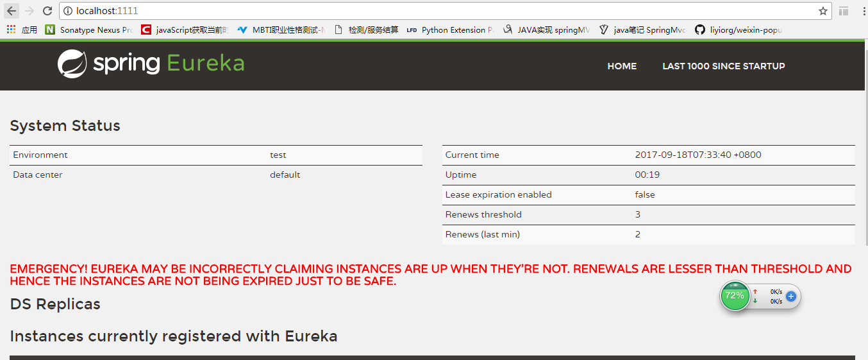Select the renews last min value 2
The height and width of the screenshot is (360, 868).
click(638, 235)
